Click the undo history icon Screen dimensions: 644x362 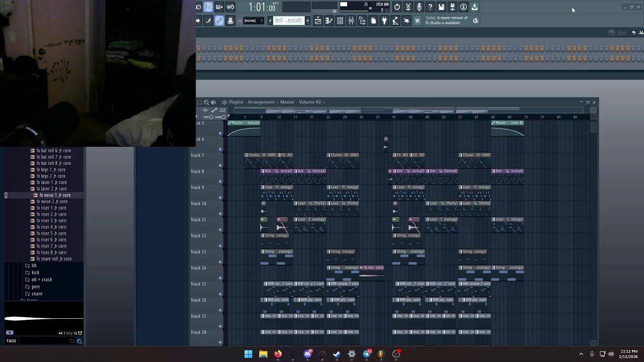[x=397, y=7]
